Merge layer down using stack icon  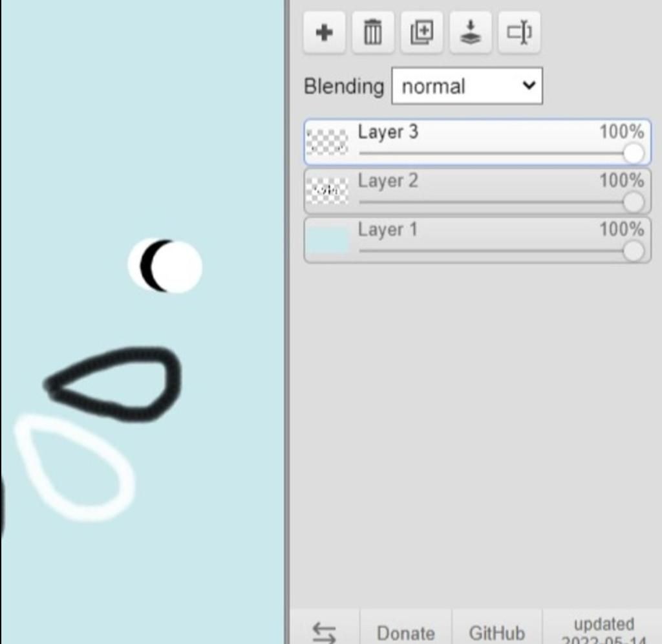(471, 32)
